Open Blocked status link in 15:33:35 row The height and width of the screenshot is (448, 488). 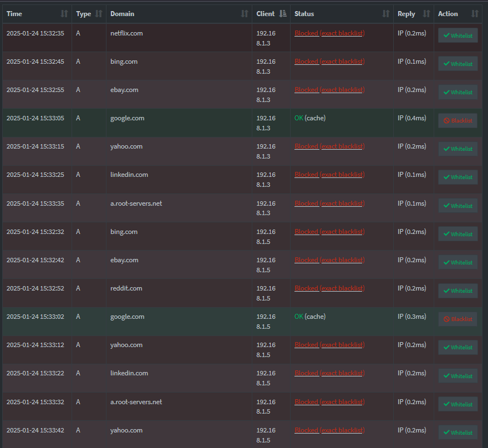[x=329, y=203]
